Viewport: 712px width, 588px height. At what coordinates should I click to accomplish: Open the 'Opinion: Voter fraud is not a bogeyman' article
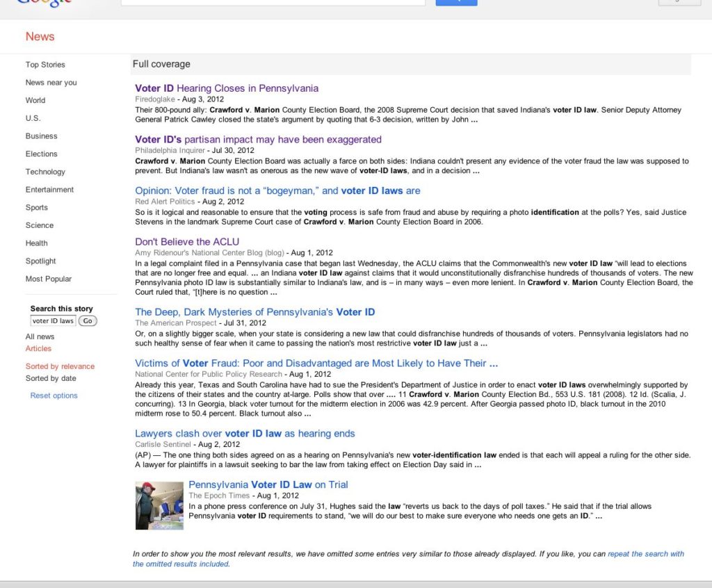point(277,190)
